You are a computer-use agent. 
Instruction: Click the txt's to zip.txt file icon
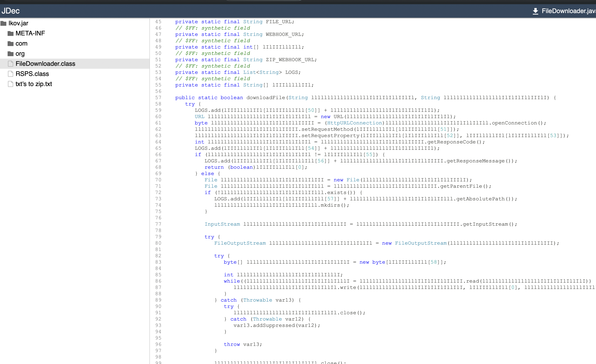10,84
